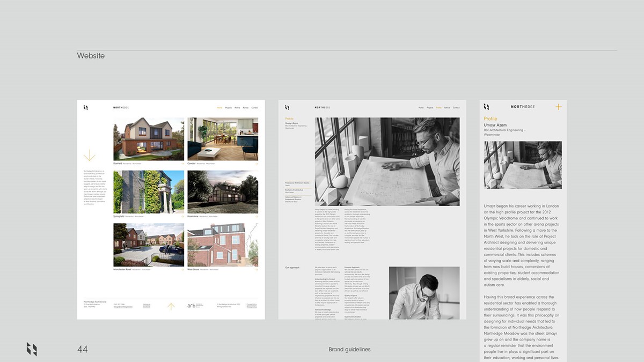
Task: Click the yellow up arrow in footer
Action: click(x=171, y=306)
